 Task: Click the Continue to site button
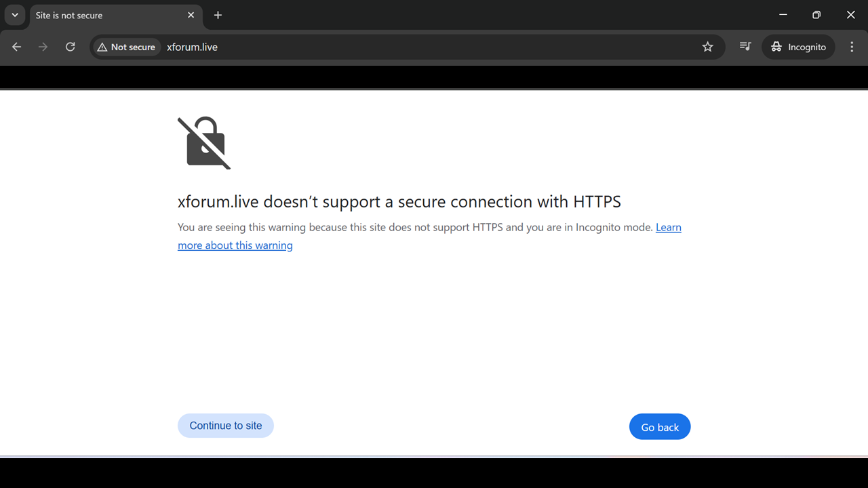(x=226, y=426)
